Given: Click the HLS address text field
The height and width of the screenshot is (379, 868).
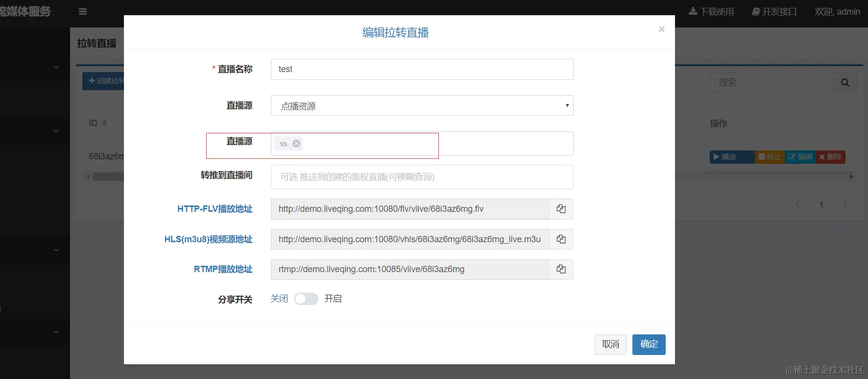Looking at the screenshot, I should [x=410, y=239].
